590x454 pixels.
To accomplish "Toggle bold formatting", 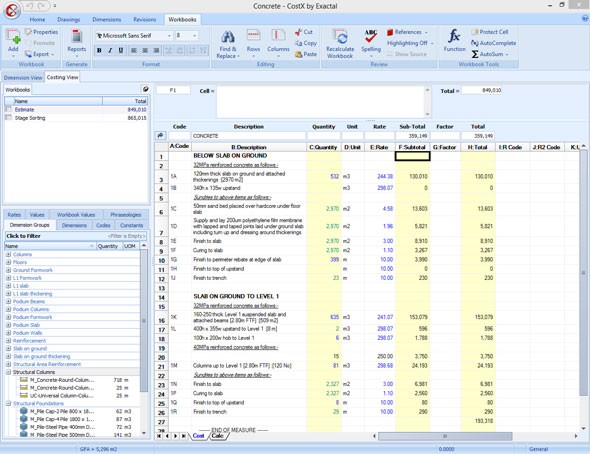I will [99, 50].
